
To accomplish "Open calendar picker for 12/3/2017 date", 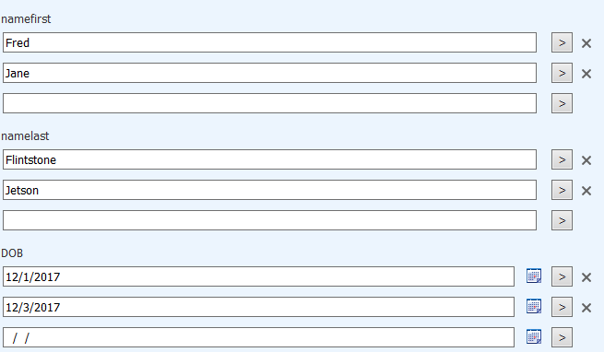I will pos(534,307).
